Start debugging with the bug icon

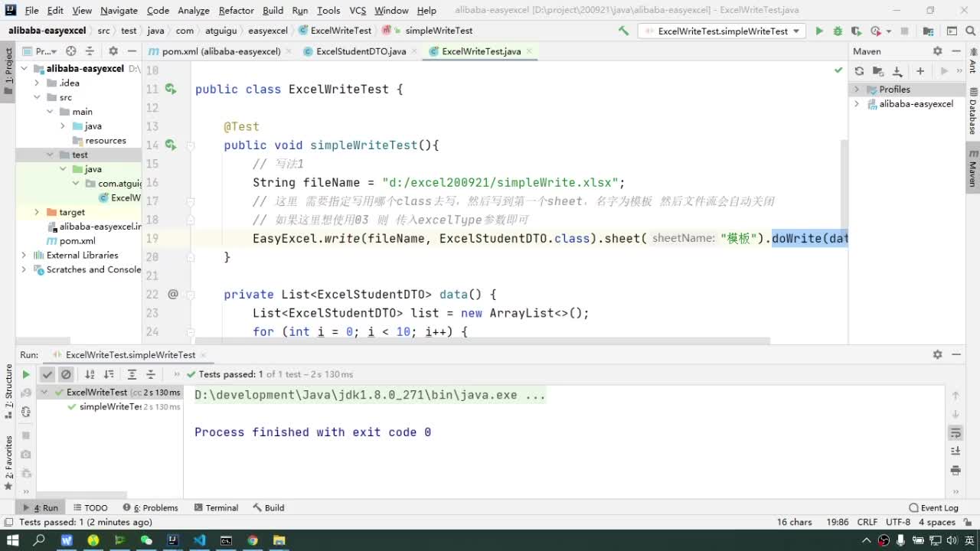coord(838,31)
